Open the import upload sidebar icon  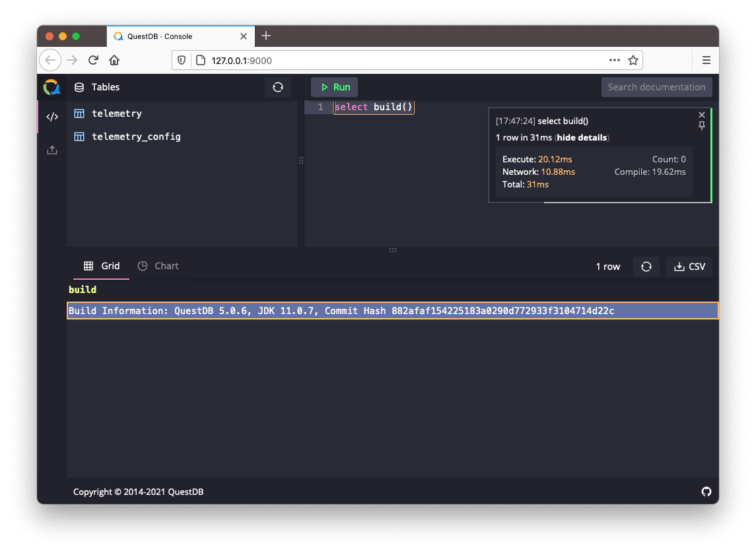point(52,150)
